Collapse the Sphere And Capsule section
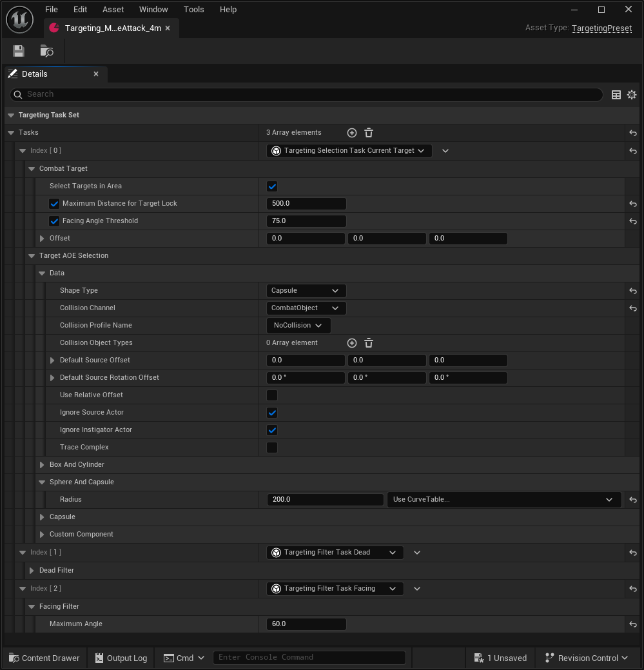The image size is (644, 670). click(42, 482)
